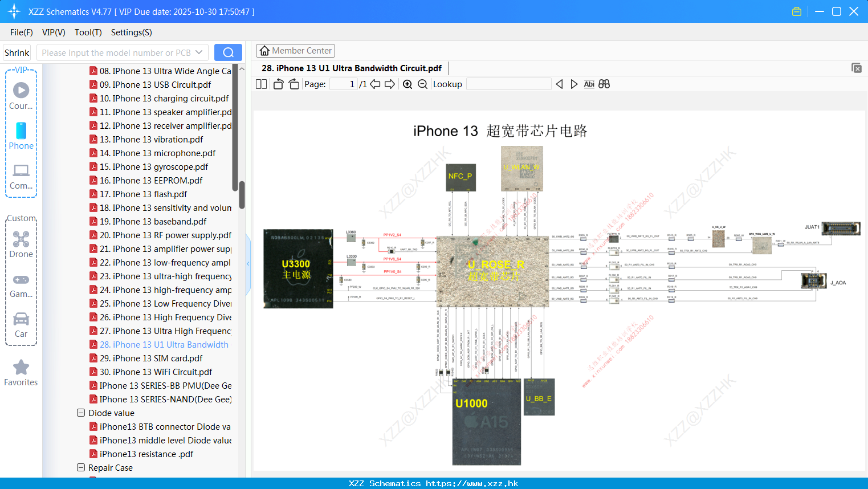Zoom out of the schematic
This screenshot has height=489, width=868.
[x=422, y=84]
